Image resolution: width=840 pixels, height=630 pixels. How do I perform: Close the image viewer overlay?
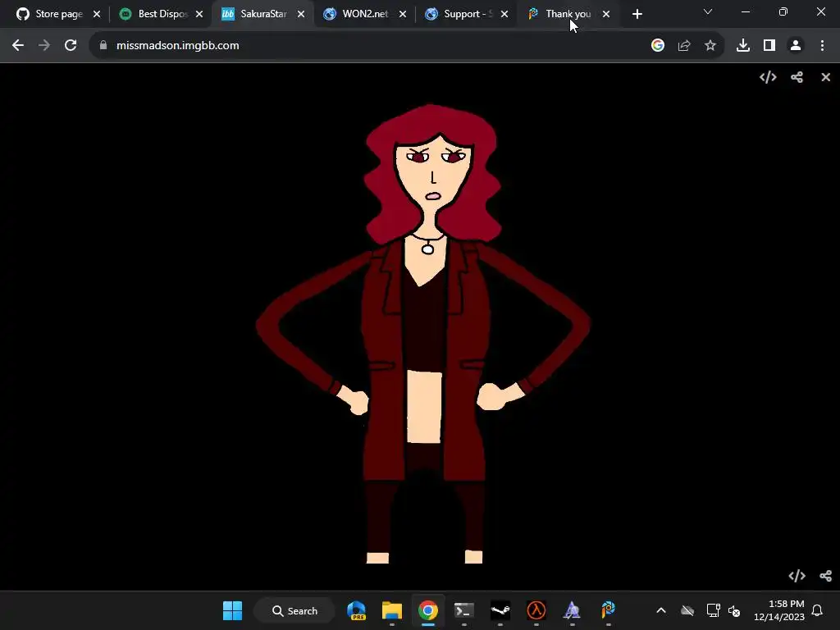tap(825, 77)
